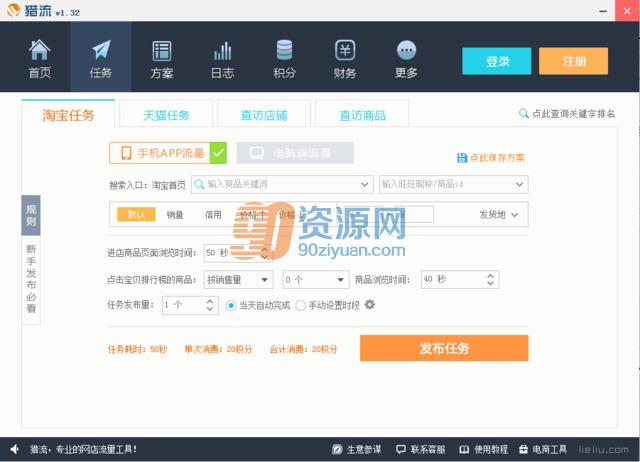Open 联系客服 chat in bottom bar
Viewport: 640px width, 462px height.
tap(420, 449)
